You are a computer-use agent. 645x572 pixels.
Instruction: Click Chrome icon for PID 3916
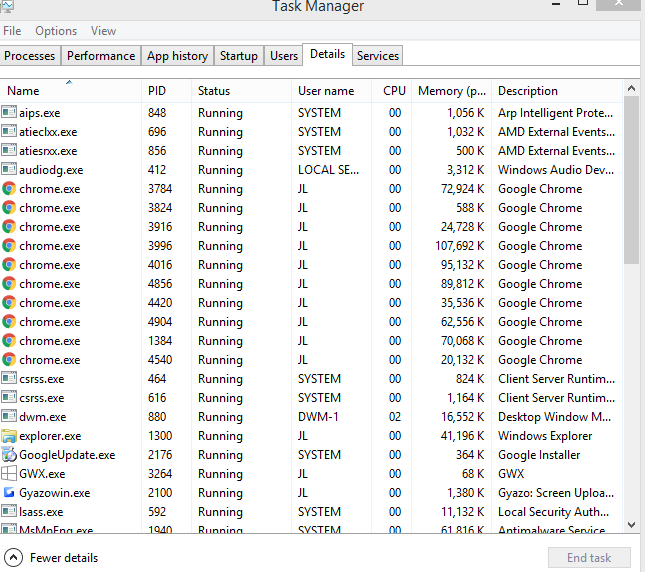point(9,226)
